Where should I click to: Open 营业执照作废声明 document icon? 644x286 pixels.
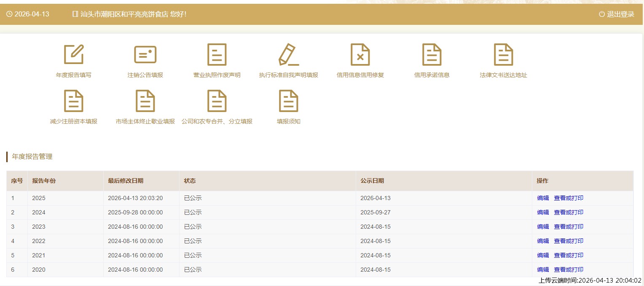tap(217, 55)
